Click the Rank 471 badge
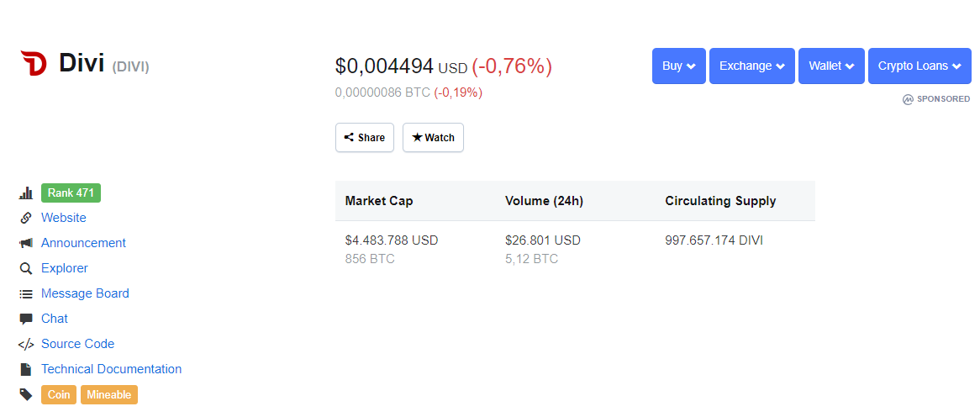 71,193
